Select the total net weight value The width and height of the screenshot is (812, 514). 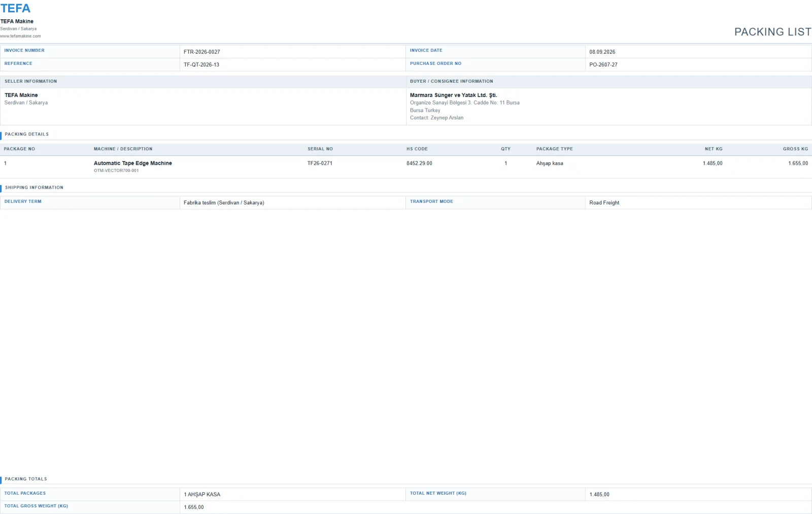pos(599,494)
